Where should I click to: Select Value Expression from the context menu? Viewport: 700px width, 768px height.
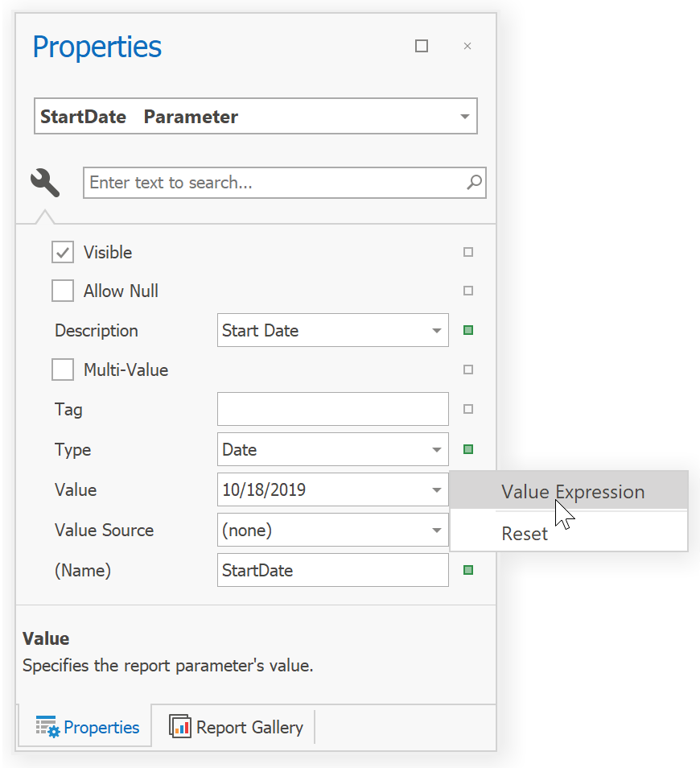coord(573,491)
